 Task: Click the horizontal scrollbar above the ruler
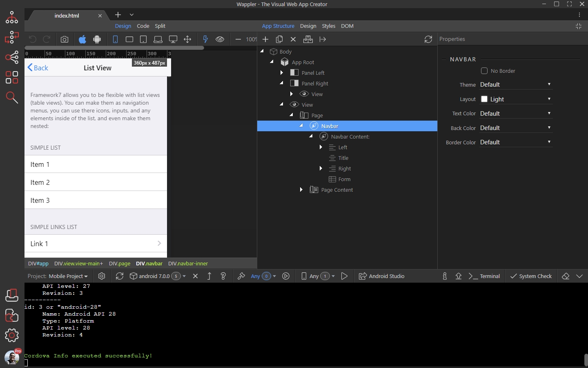pos(114,48)
